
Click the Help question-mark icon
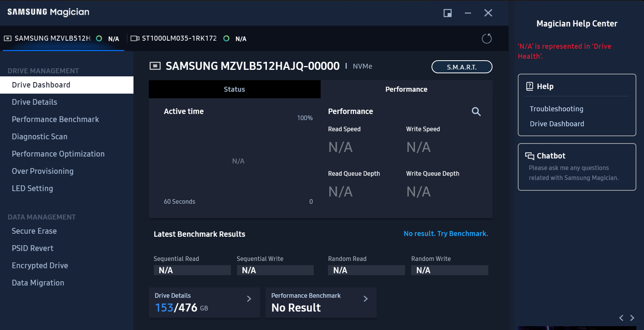(x=529, y=86)
